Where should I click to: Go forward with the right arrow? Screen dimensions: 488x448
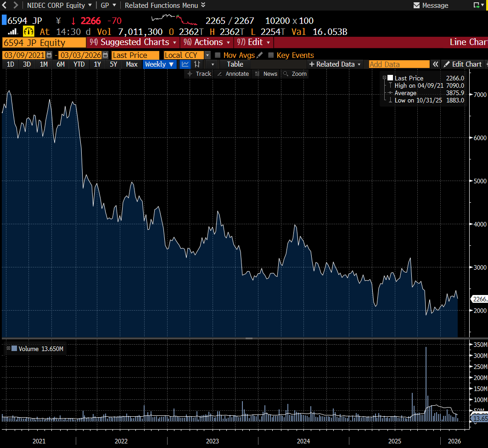click(x=16, y=5)
